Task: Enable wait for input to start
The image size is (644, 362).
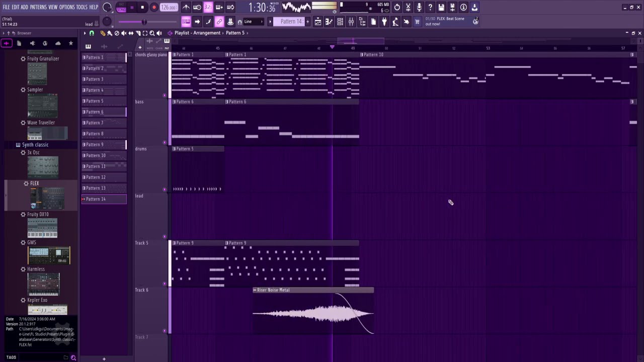Action: (197, 8)
